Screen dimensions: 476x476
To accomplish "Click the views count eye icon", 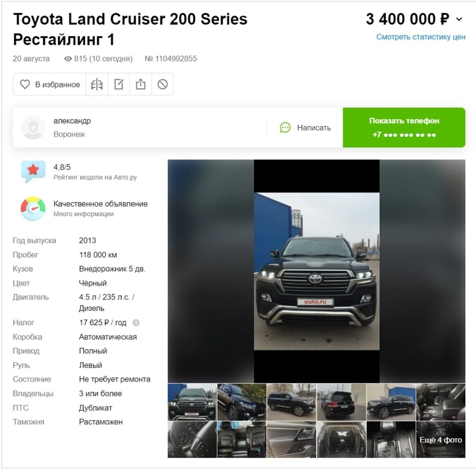I will 68,59.
